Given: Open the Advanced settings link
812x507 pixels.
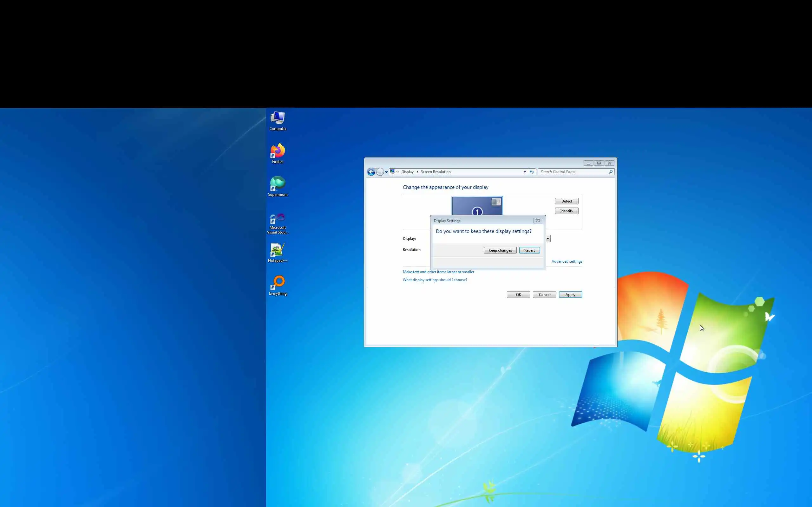Looking at the screenshot, I should pos(567,261).
